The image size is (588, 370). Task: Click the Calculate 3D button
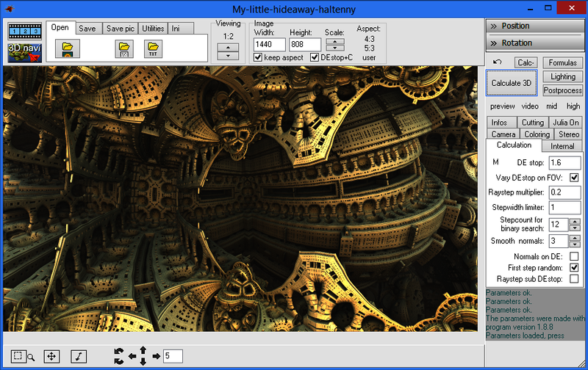coord(512,83)
